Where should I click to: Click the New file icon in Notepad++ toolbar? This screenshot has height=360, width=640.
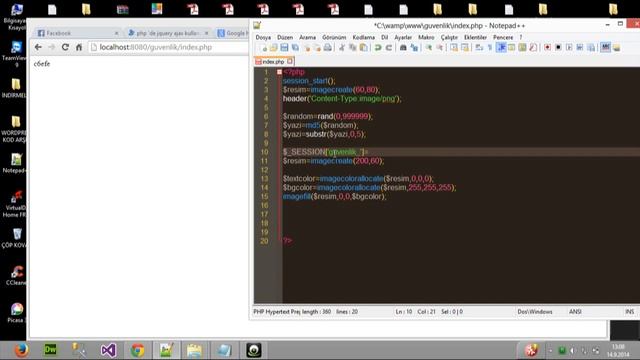pyautogui.click(x=263, y=48)
